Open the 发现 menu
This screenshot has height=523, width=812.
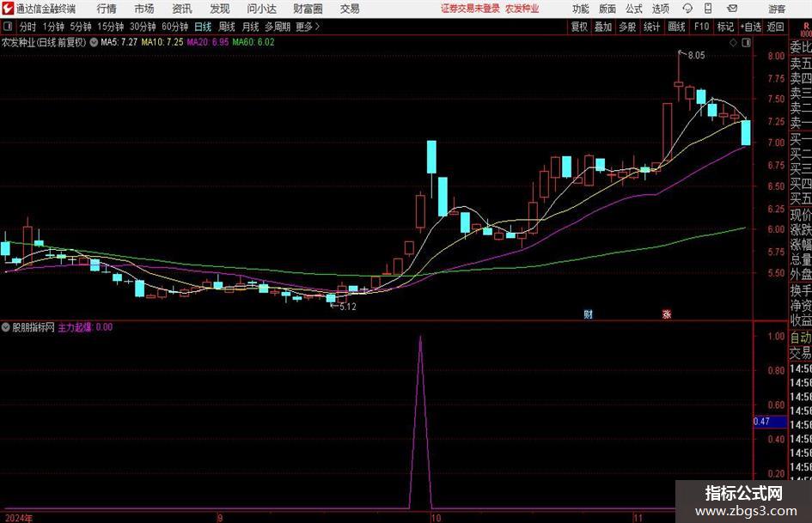[x=220, y=9]
